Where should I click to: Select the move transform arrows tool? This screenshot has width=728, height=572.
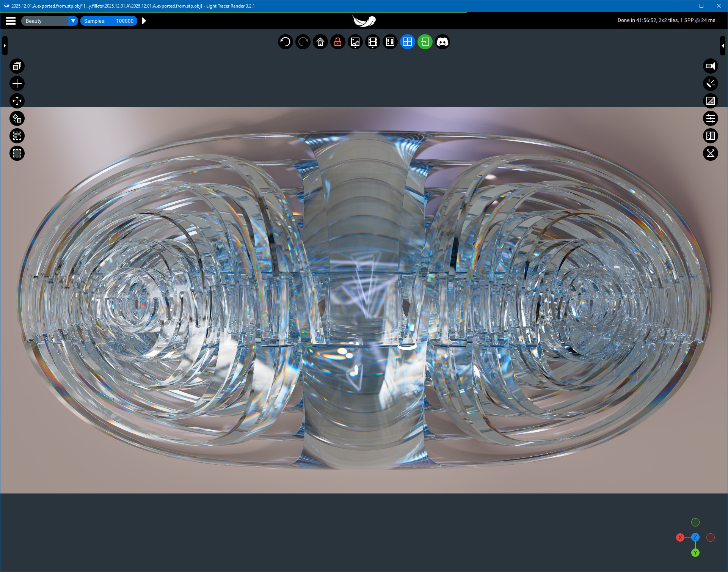[17, 101]
